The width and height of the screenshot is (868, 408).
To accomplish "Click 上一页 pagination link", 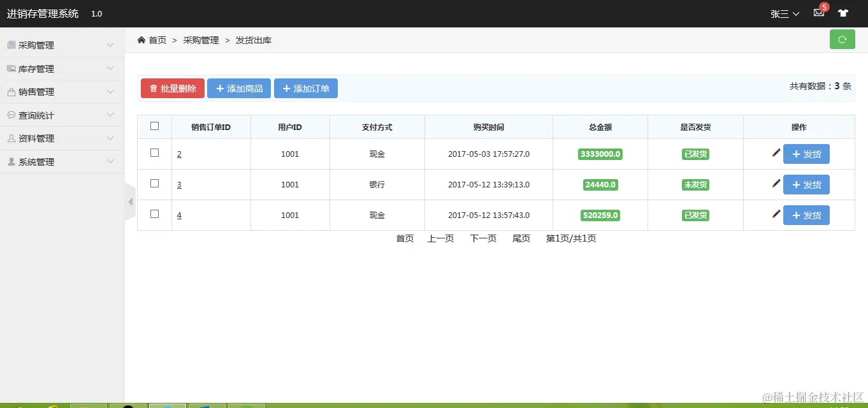I will 440,238.
